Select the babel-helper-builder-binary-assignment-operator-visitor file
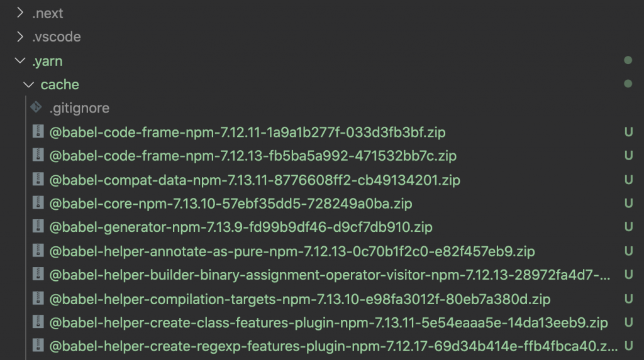 [x=330, y=275]
